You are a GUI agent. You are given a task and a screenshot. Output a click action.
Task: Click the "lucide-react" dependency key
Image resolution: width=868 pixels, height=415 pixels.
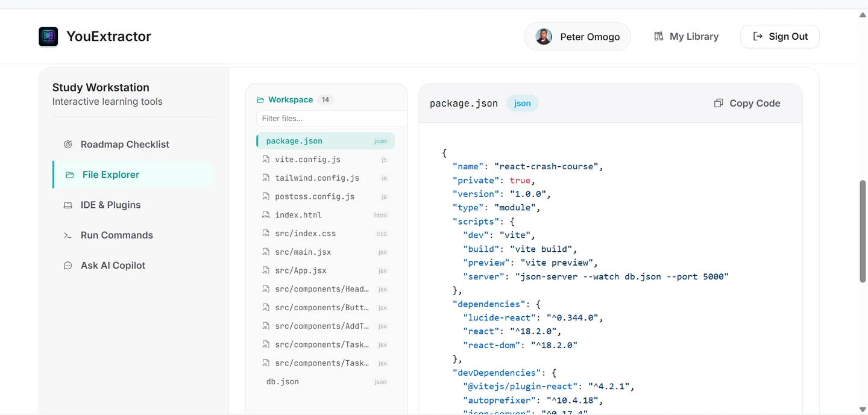coord(499,317)
